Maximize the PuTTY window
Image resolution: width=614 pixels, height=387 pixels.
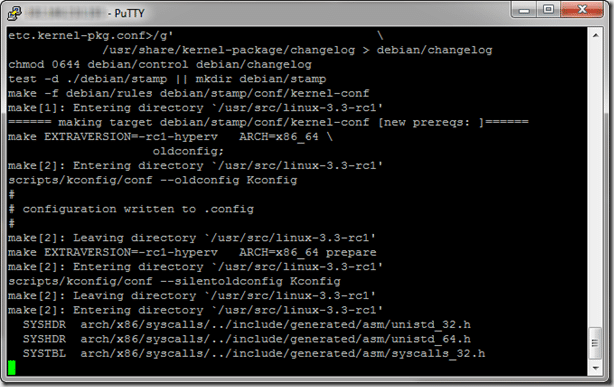click(x=549, y=9)
